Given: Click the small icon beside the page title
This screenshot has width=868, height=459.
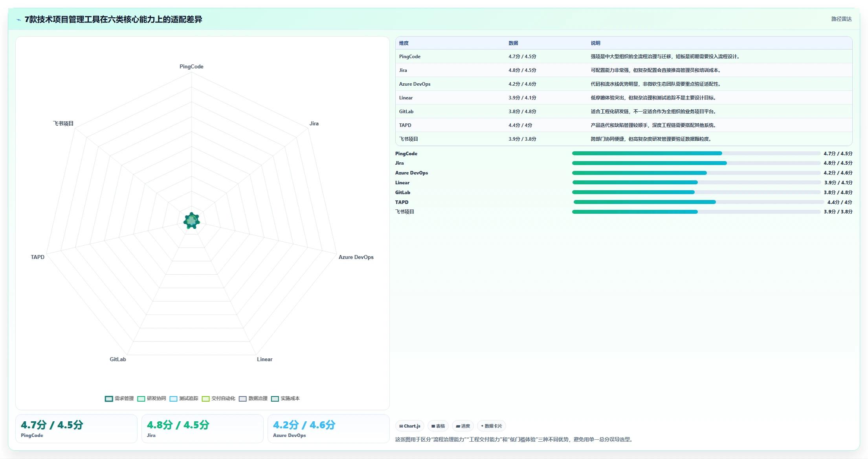Looking at the screenshot, I should 18,19.
